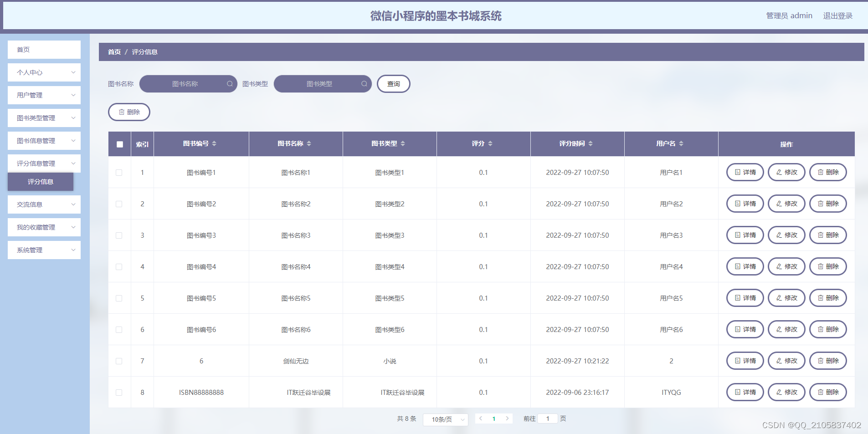This screenshot has height=434, width=868.
Task: Click the 查询 search button
Action: pyautogui.click(x=394, y=84)
